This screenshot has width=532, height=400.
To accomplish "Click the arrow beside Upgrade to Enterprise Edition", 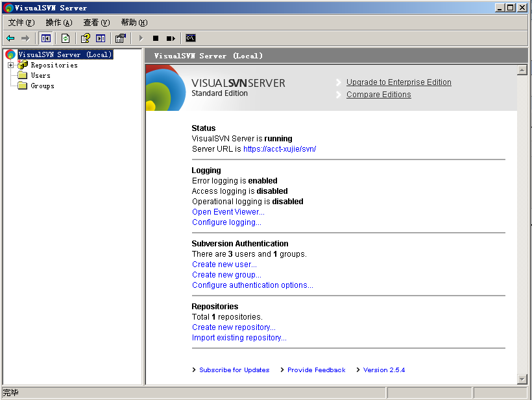I will point(338,82).
